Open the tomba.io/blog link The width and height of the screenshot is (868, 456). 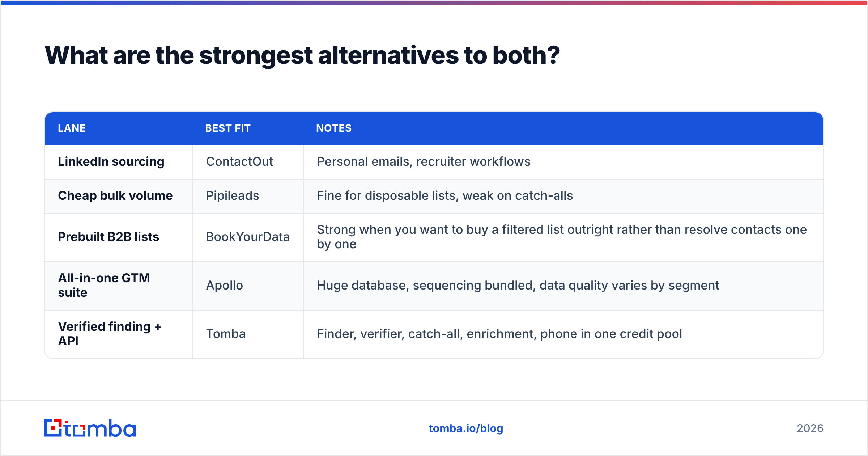tap(466, 428)
